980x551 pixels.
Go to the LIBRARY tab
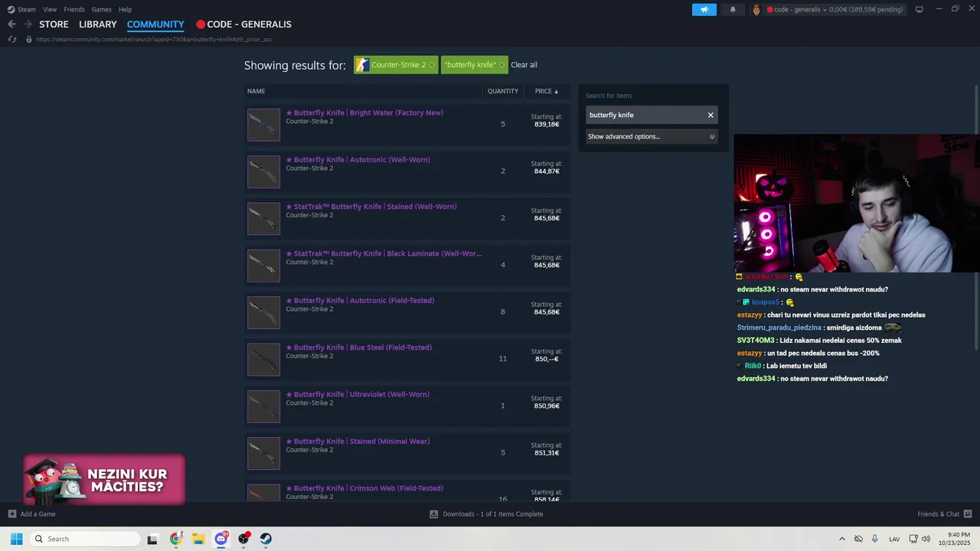click(x=98, y=24)
